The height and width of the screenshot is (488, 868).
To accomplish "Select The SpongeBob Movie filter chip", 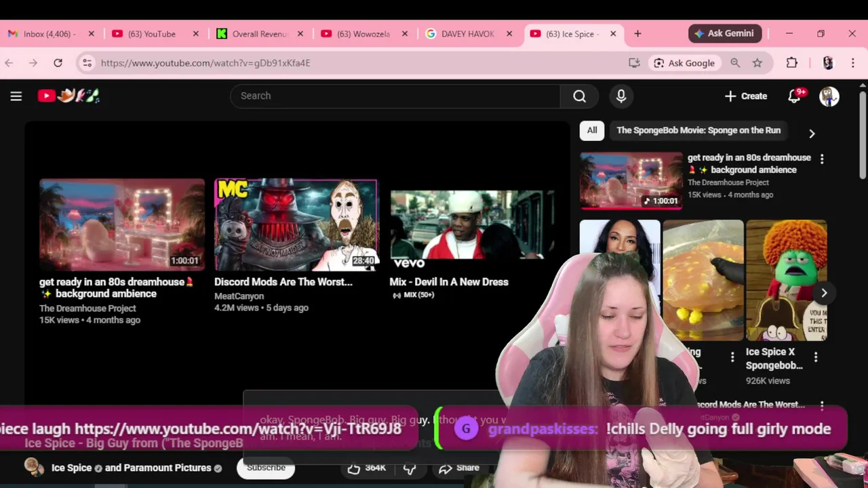I will click(698, 130).
